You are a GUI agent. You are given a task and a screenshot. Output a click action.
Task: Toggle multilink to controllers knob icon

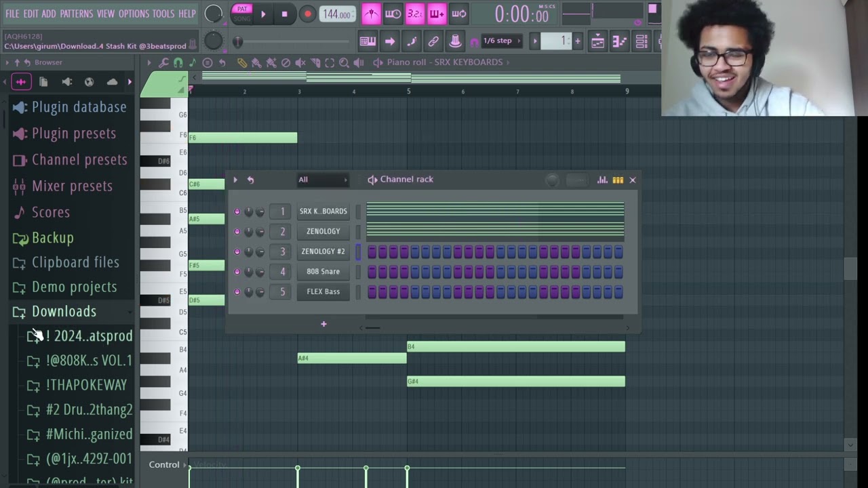coord(455,41)
